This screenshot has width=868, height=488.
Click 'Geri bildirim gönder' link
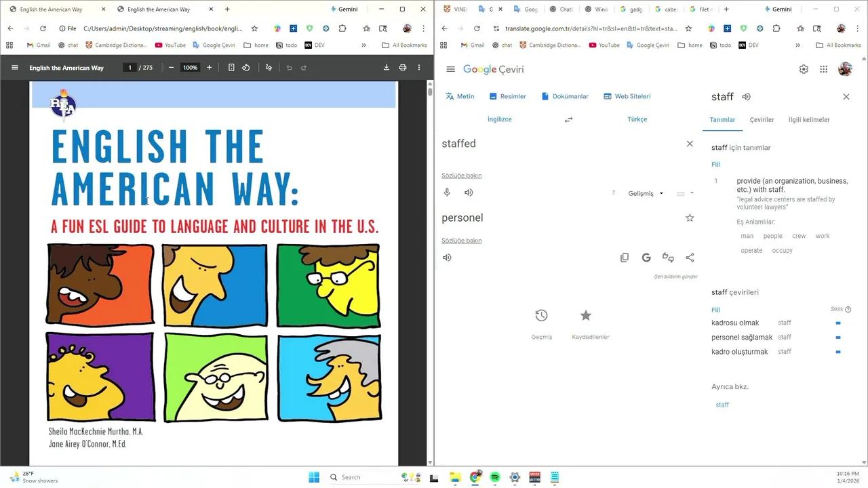pos(675,277)
